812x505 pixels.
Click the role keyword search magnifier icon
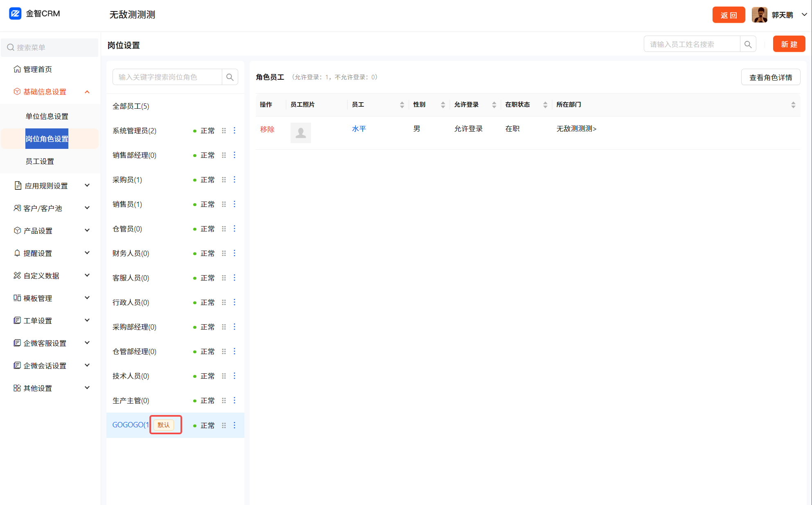(x=230, y=77)
